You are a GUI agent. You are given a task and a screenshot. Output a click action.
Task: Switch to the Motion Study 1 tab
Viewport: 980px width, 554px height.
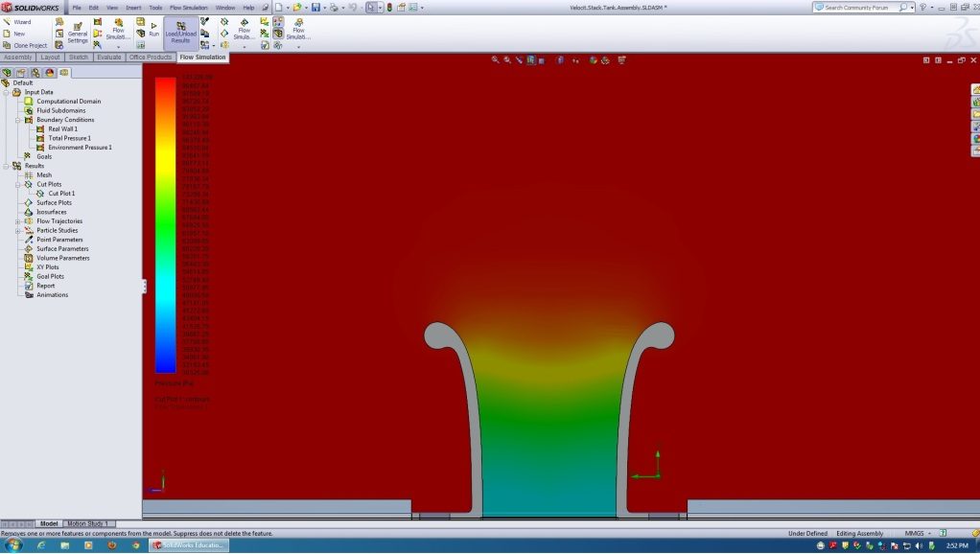pyautogui.click(x=88, y=524)
